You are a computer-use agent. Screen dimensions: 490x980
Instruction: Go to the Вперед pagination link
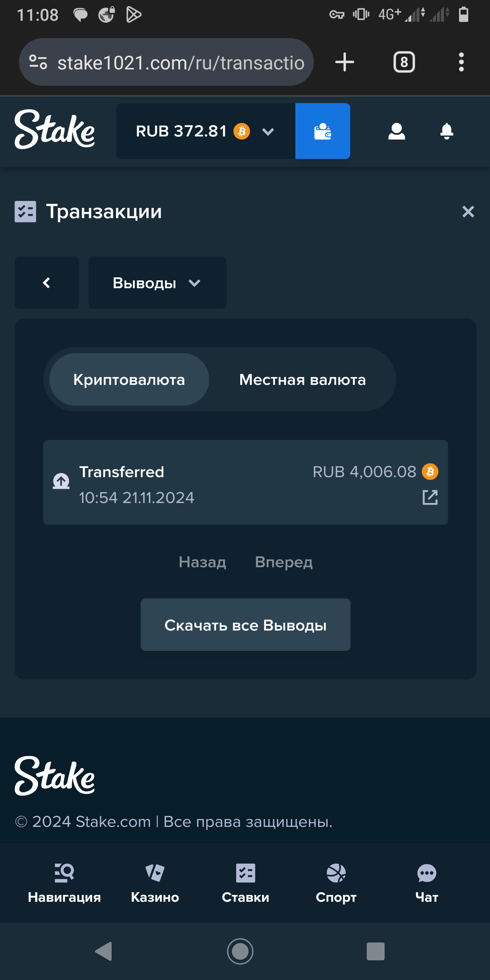284,562
